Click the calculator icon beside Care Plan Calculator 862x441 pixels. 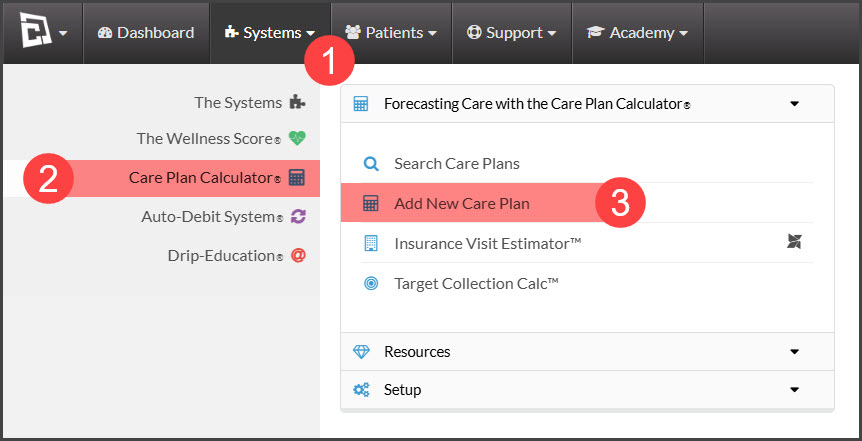coord(297,178)
